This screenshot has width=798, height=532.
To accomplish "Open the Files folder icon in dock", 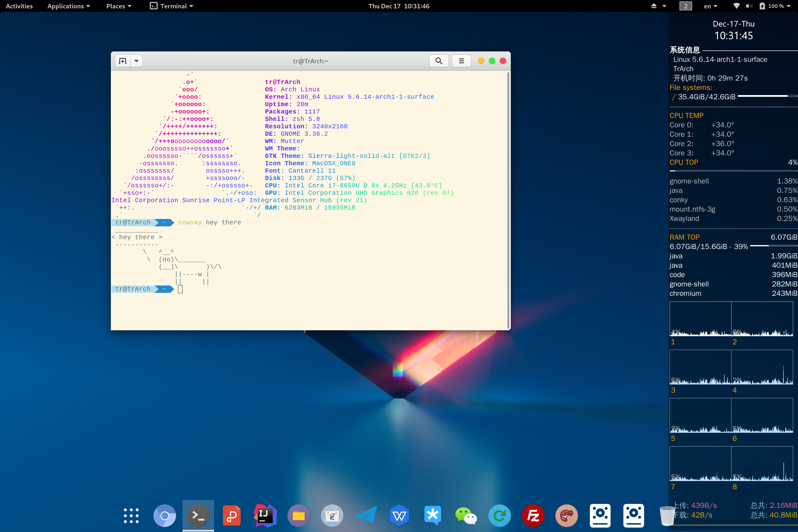I will 299,516.
